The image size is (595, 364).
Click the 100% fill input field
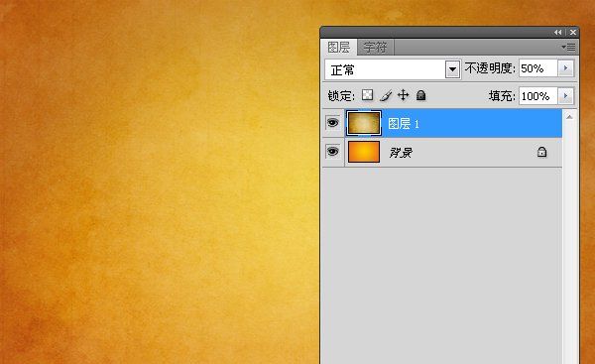click(538, 96)
